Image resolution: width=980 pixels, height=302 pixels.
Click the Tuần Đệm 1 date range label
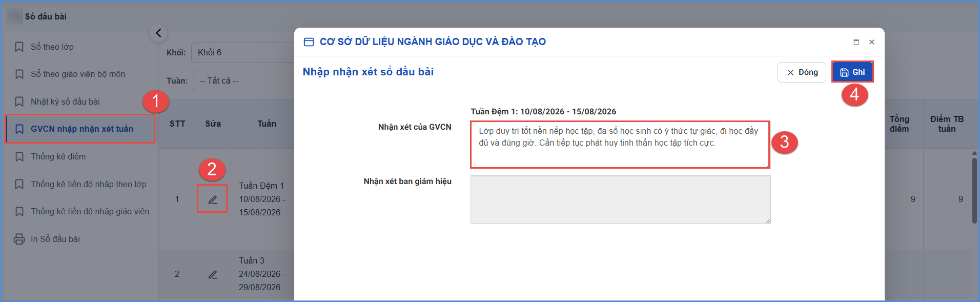pos(543,111)
